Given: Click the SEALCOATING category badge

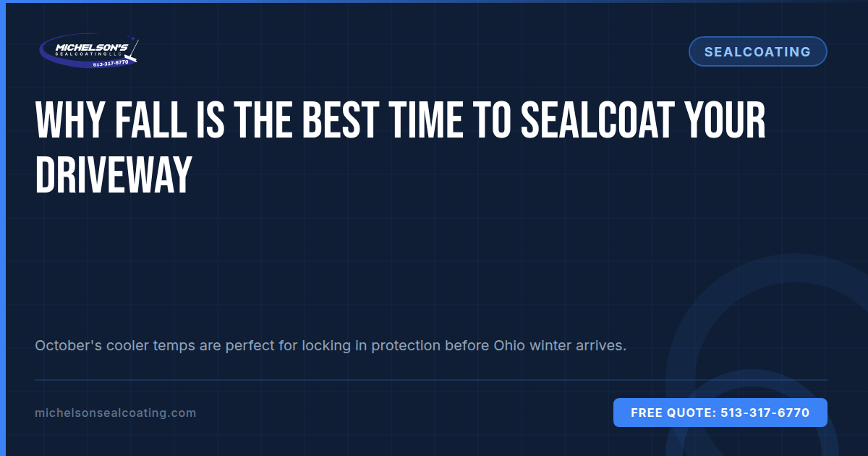Looking at the screenshot, I should [x=757, y=51].
